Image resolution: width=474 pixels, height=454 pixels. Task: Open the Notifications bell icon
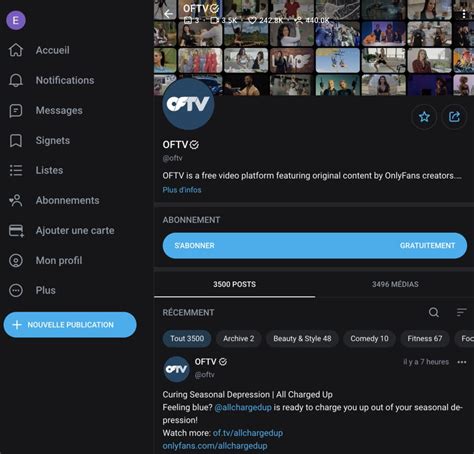click(x=16, y=80)
